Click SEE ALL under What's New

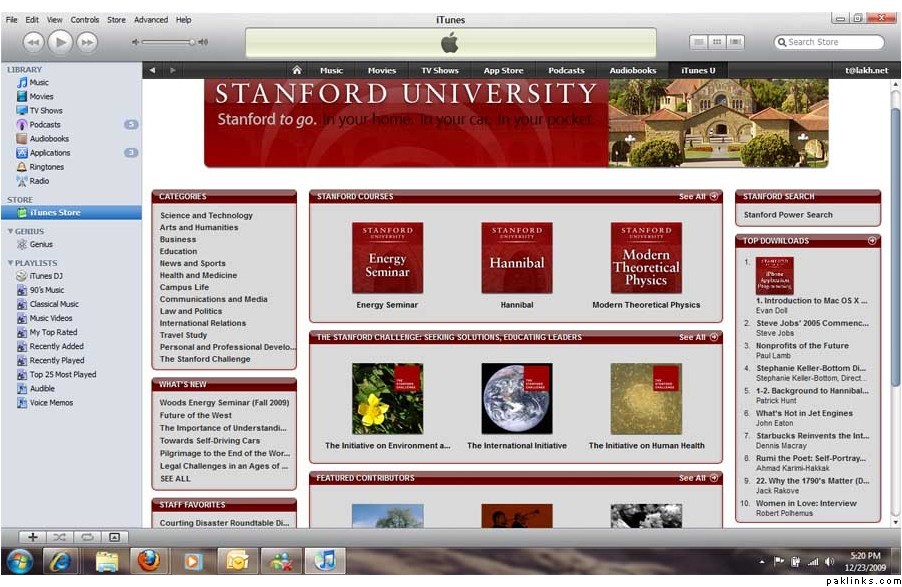(175, 478)
